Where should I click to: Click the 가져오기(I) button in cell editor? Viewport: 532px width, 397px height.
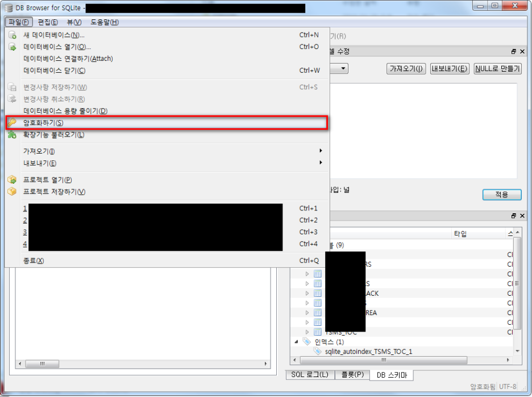pyautogui.click(x=406, y=69)
